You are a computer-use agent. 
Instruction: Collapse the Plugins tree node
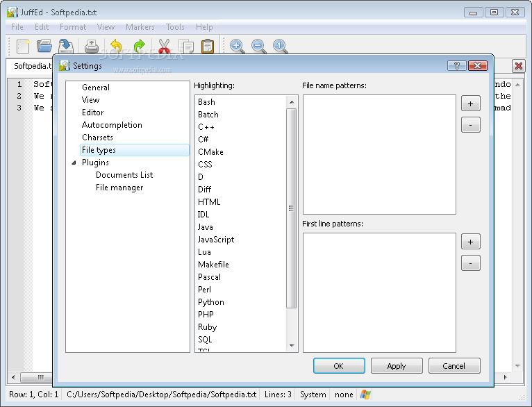click(74, 163)
